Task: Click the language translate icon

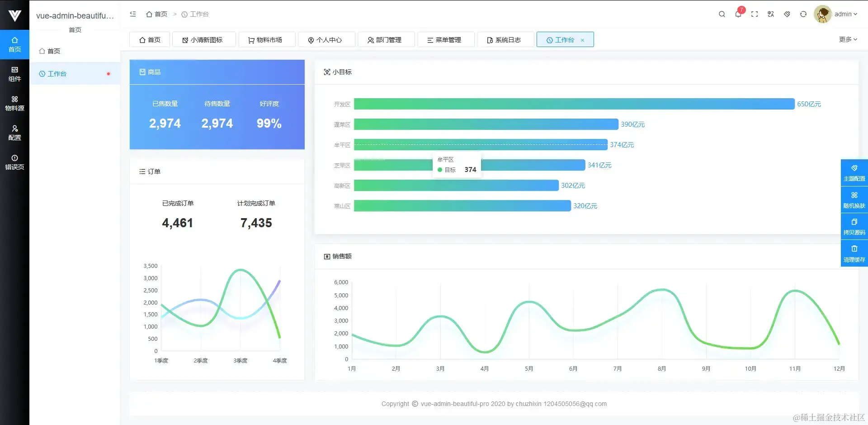Action: (771, 14)
